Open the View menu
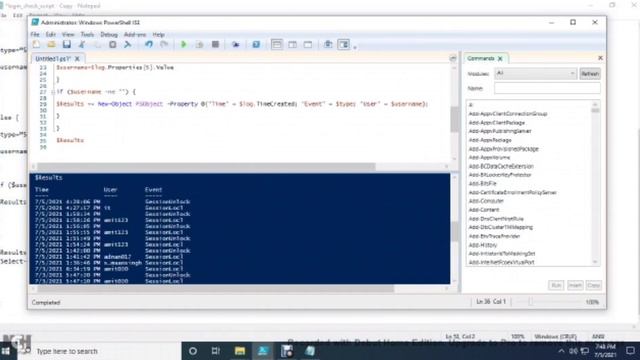640x360 pixels. 68,35
